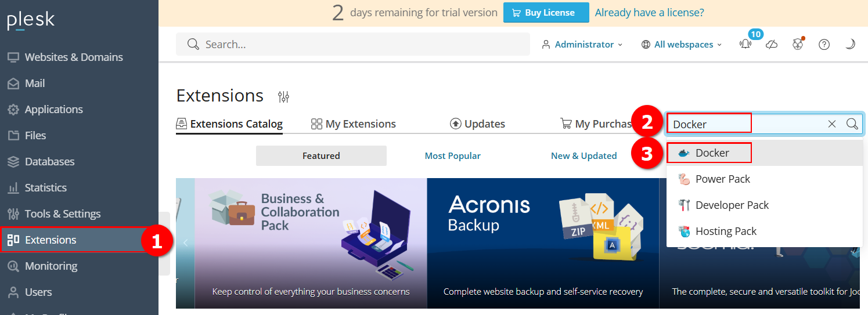This screenshot has width=868, height=315.
Task: Click the Extensions blocks icon
Action: pos(13,240)
